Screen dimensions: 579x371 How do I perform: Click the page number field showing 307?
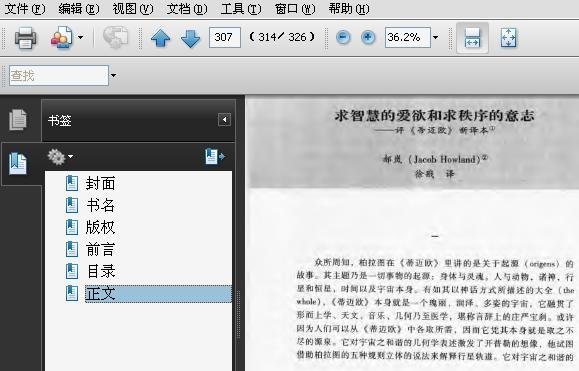(x=225, y=37)
